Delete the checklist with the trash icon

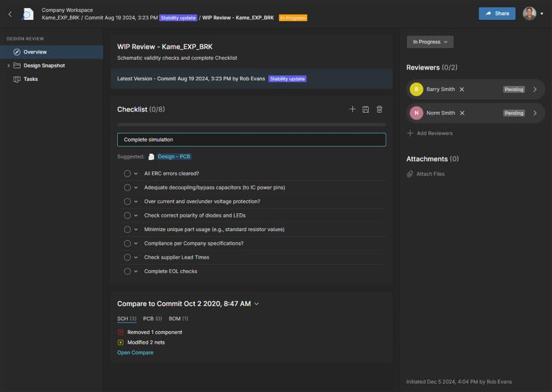coord(380,109)
